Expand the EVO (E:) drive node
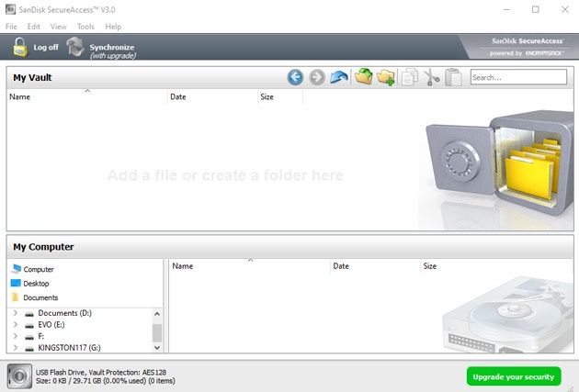The width and height of the screenshot is (579, 392). 15,324
